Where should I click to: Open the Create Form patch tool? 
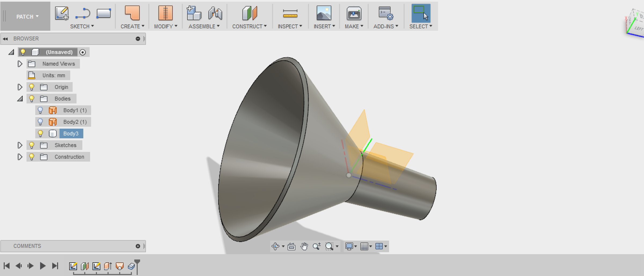pyautogui.click(x=133, y=13)
